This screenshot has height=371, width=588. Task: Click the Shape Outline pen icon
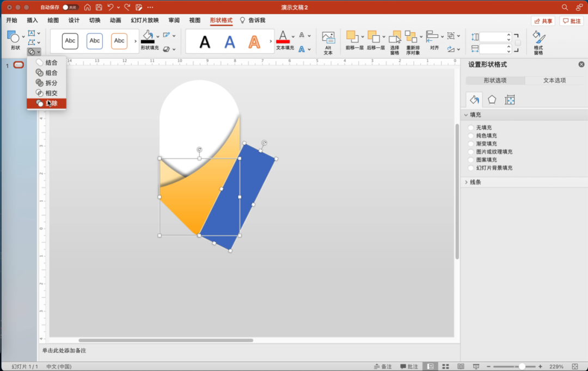(x=167, y=35)
